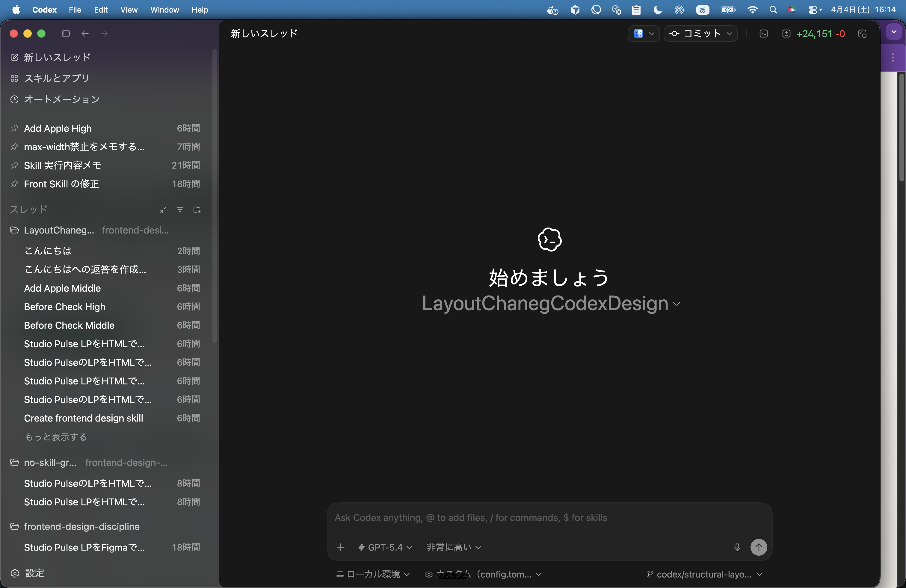Viewport: 906px width, 588px height.
Task: Click collapse-all icon in スレッド header
Action: click(163, 210)
